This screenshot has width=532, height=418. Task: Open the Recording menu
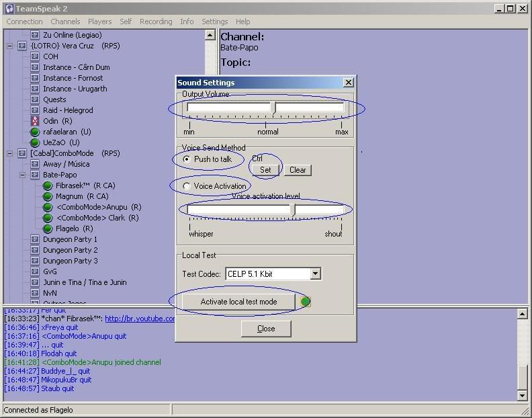click(156, 22)
